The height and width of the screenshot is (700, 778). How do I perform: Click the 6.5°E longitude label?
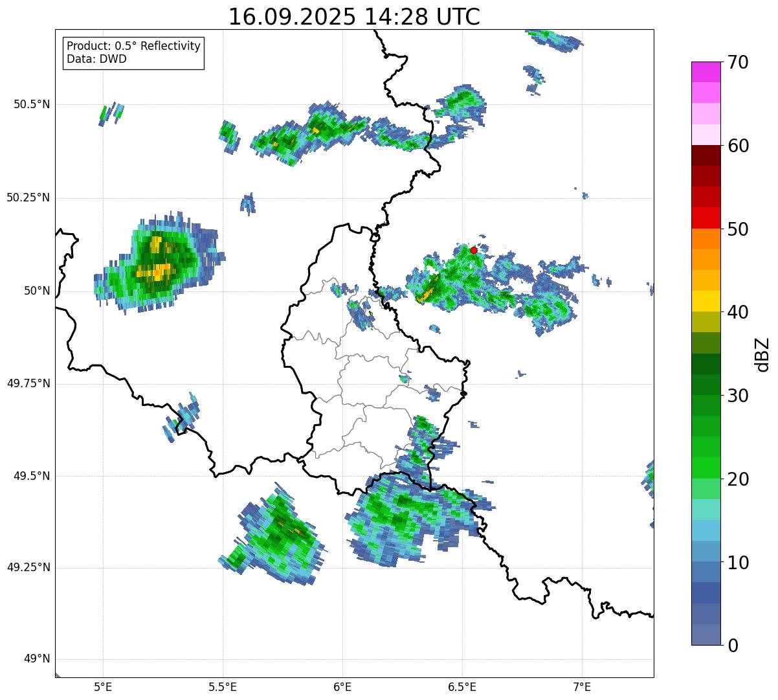coord(462,687)
